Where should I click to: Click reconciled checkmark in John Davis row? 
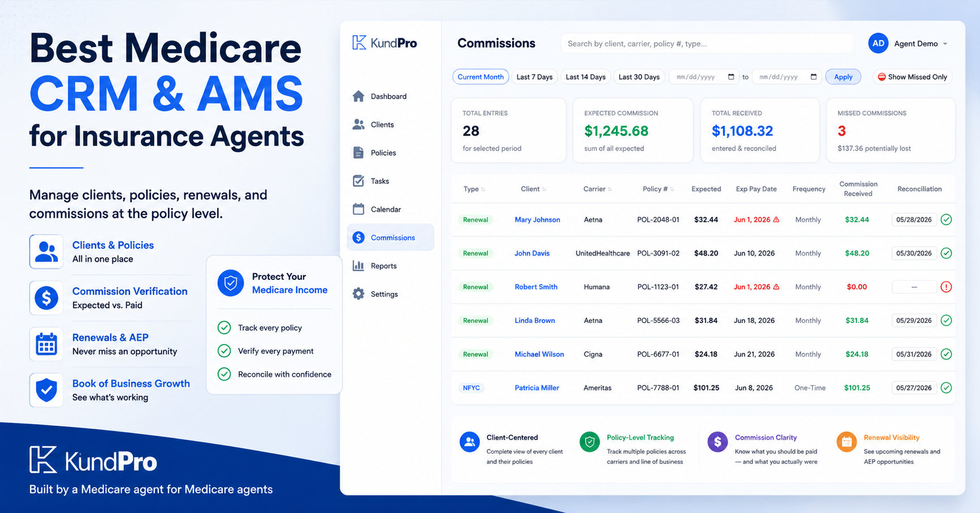click(946, 253)
